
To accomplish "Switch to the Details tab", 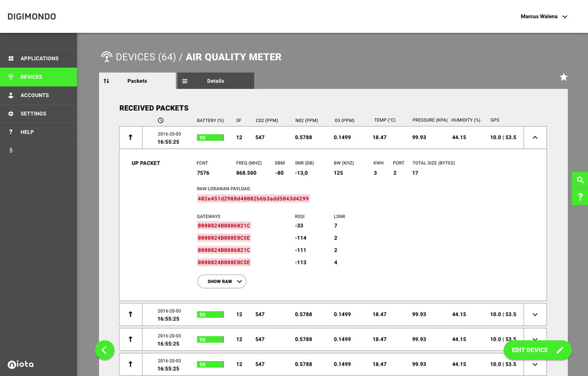I will (216, 80).
